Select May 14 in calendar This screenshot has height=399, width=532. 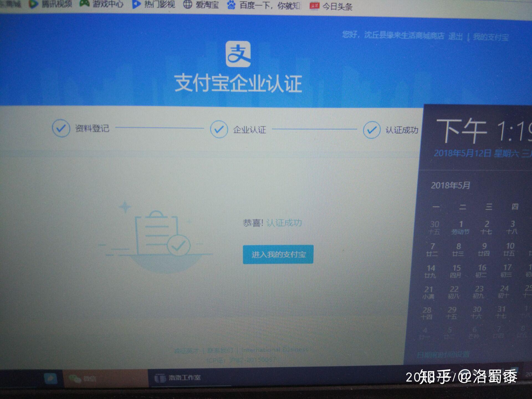[430, 271]
